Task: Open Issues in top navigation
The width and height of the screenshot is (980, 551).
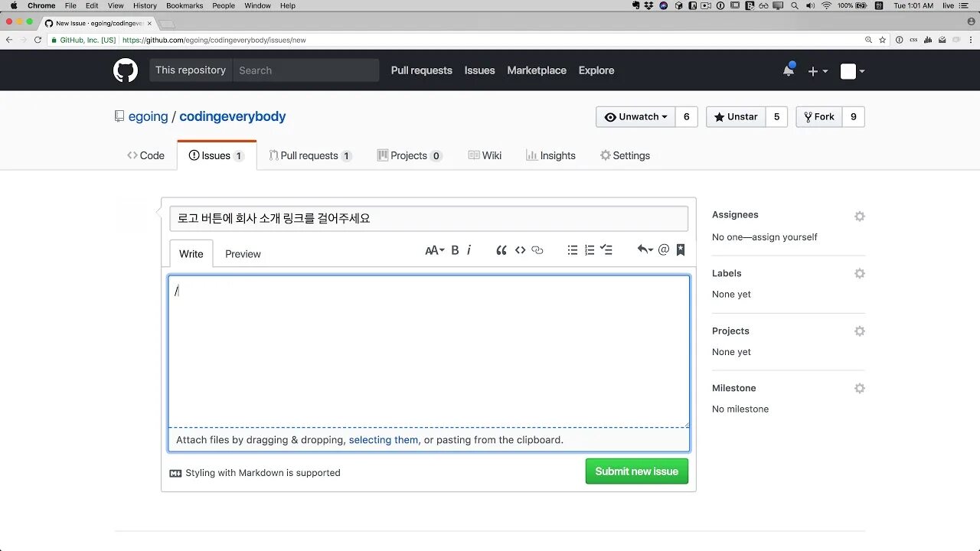Action: [480, 70]
